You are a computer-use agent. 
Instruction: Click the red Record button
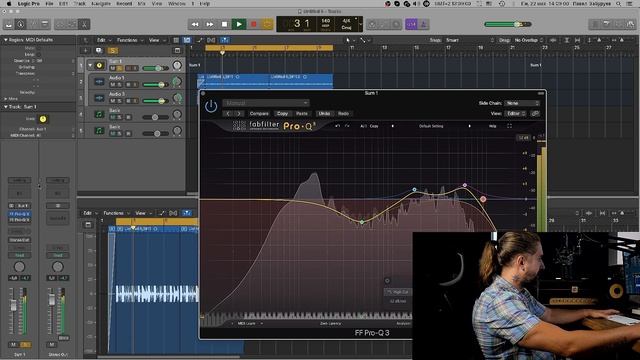point(253,24)
